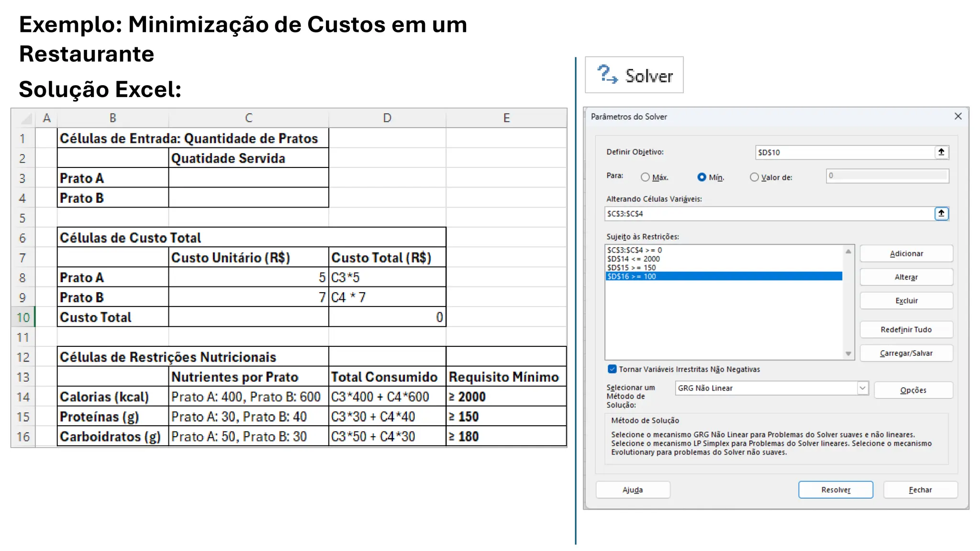Click Prato A unit cost cell showing 5
Image resolution: width=980 pixels, height=551 pixels.
coord(249,277)
